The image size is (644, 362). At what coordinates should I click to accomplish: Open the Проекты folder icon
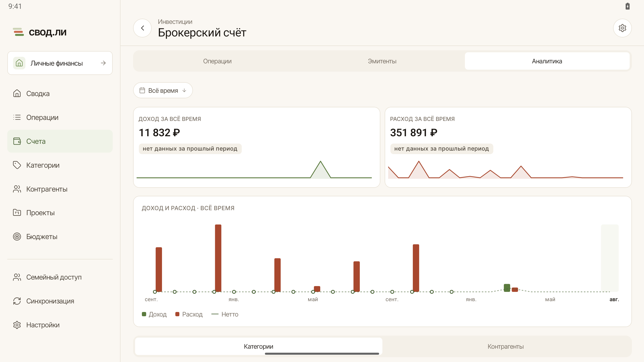[x=17, y=213]
